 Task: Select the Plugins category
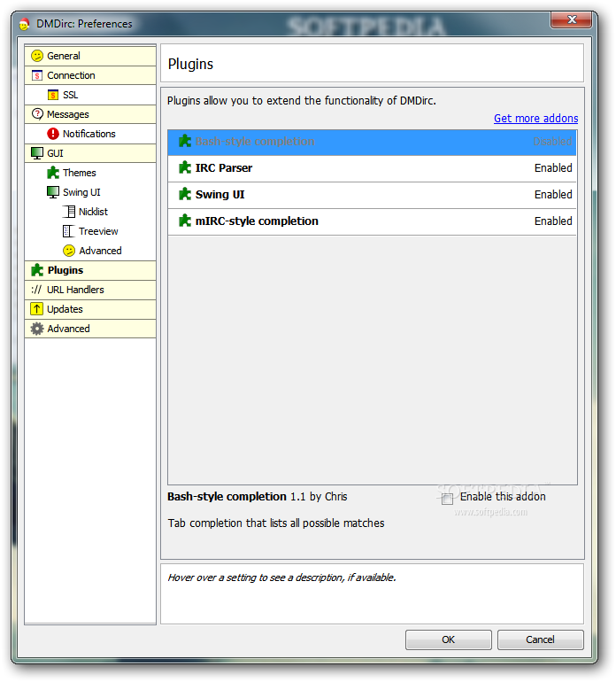click(x=90, y=270)
